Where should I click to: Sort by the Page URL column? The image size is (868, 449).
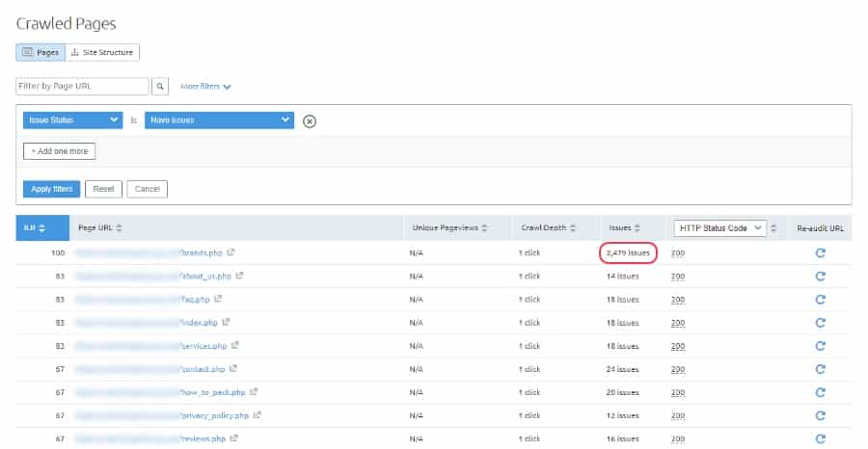(100, 227)
